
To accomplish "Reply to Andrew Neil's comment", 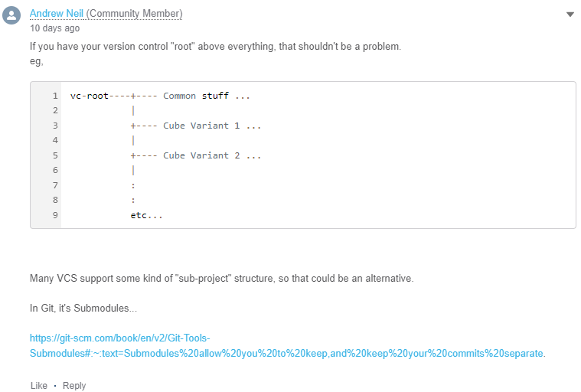I will tap(74, 385).
